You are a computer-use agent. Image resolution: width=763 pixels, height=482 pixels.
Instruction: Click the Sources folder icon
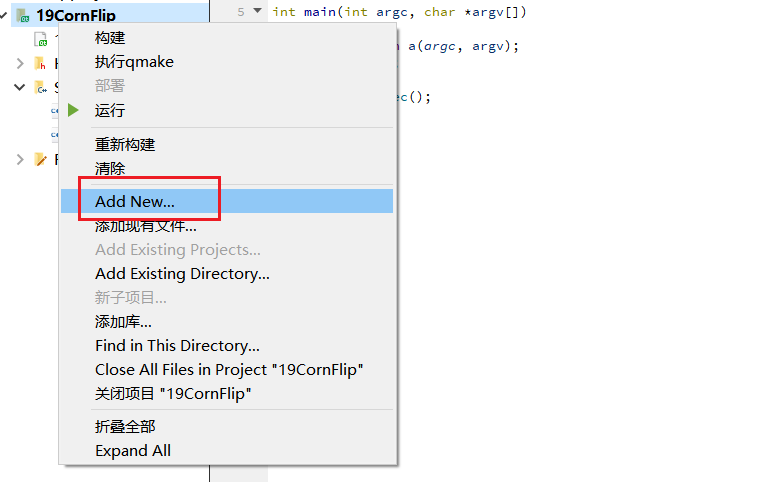pos(41,88)
